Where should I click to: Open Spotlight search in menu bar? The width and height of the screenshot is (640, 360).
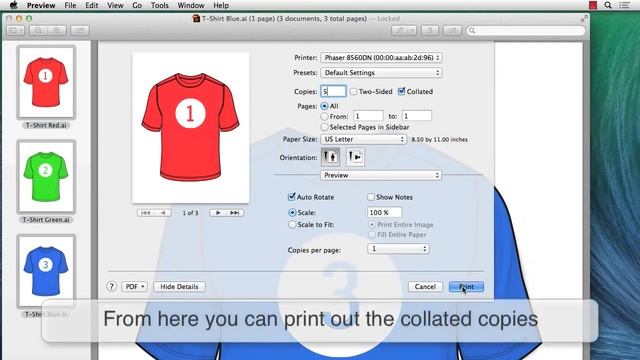coord(608,5)
